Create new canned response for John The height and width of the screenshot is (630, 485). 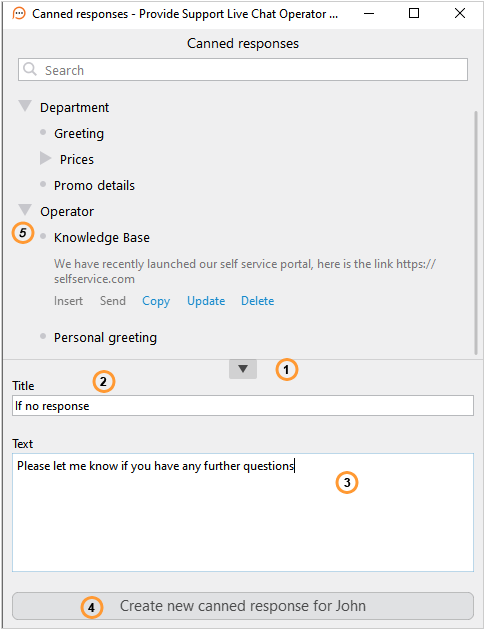point(243,606)
